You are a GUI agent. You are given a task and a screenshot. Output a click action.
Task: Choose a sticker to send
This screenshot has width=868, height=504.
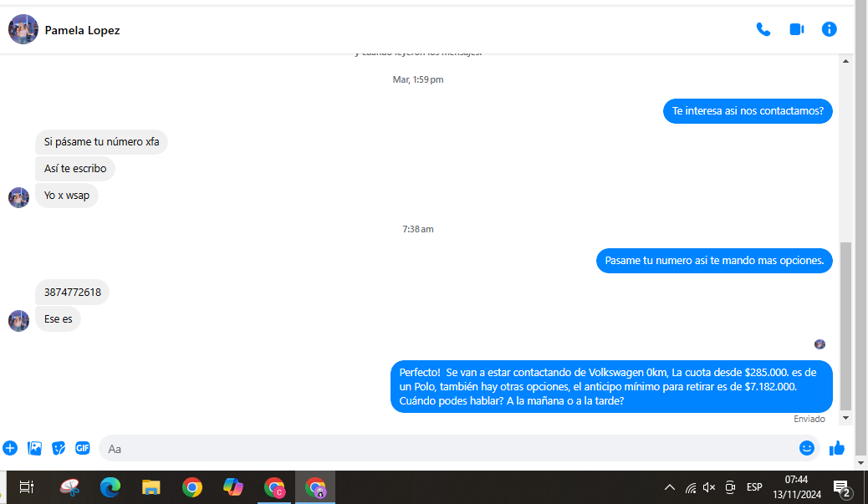pyautogui.click(x=59, y=448)
